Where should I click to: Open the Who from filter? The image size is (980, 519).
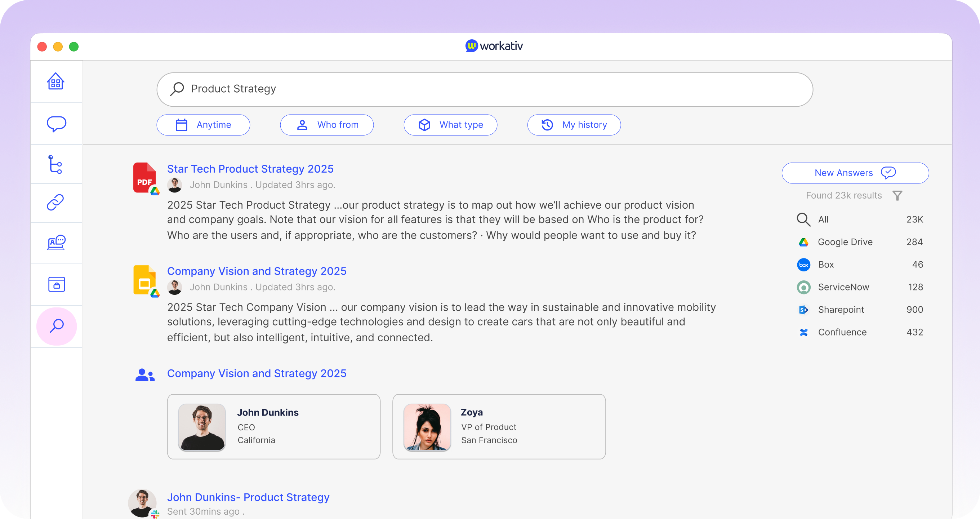(327, 125)
